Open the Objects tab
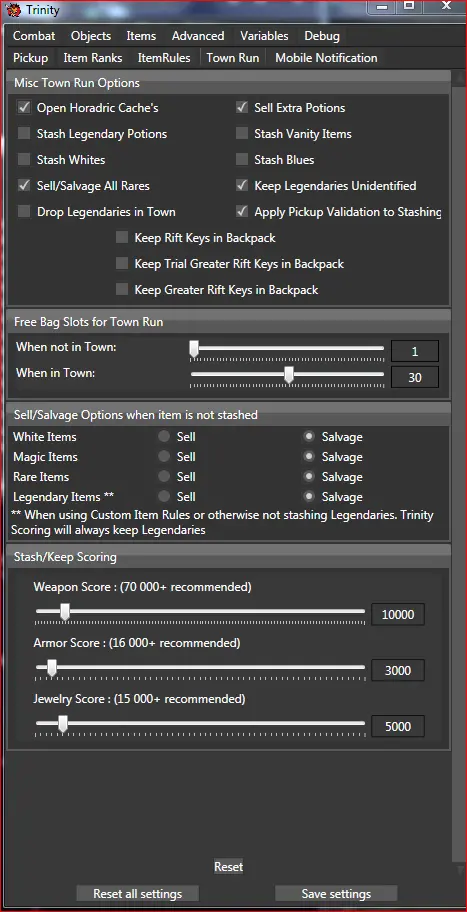The image size is (467, 912). coord(91,36)
